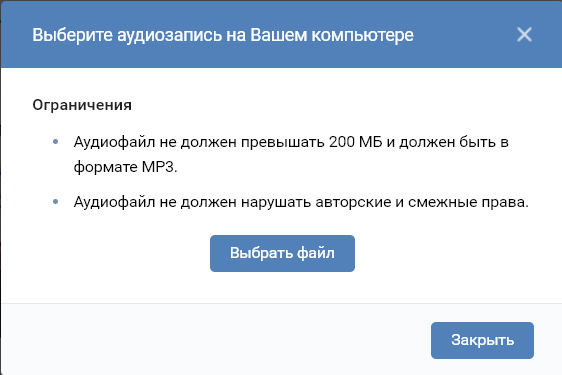
Task: Click the word Аудиофайл in the first restriction
Action: pos(114,142)
